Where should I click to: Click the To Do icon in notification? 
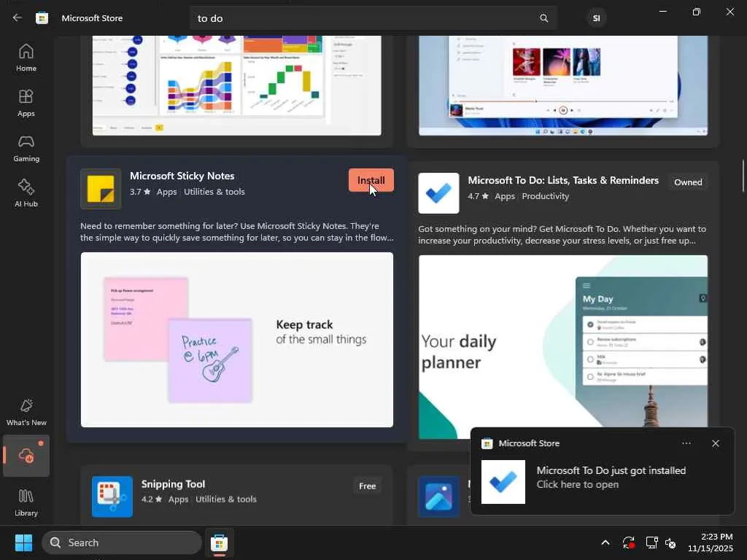503,482
